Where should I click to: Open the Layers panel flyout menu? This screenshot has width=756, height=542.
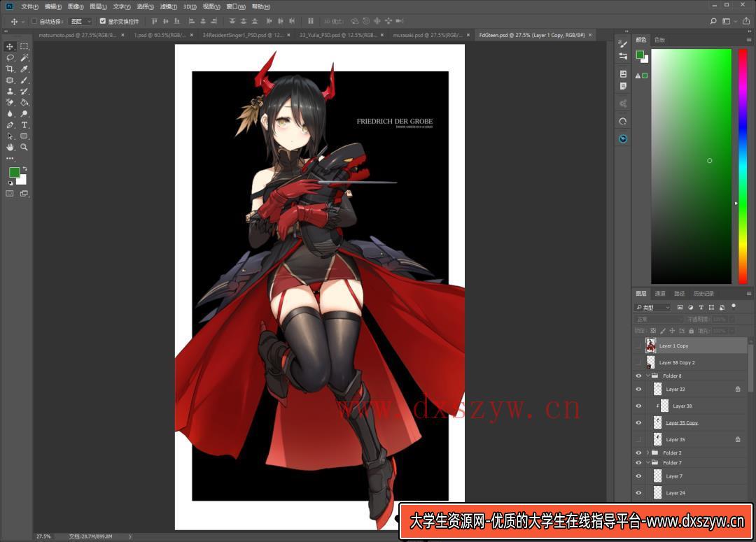pos(749,294)
